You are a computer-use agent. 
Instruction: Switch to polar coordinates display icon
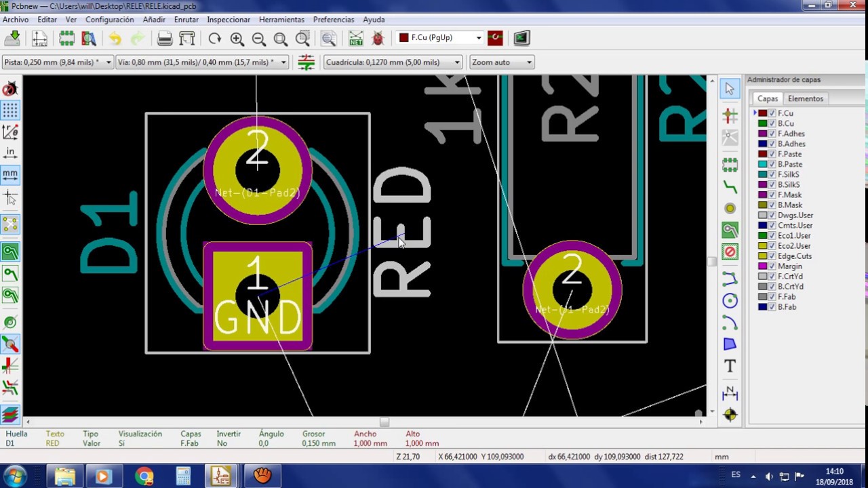tap(10, 131)
